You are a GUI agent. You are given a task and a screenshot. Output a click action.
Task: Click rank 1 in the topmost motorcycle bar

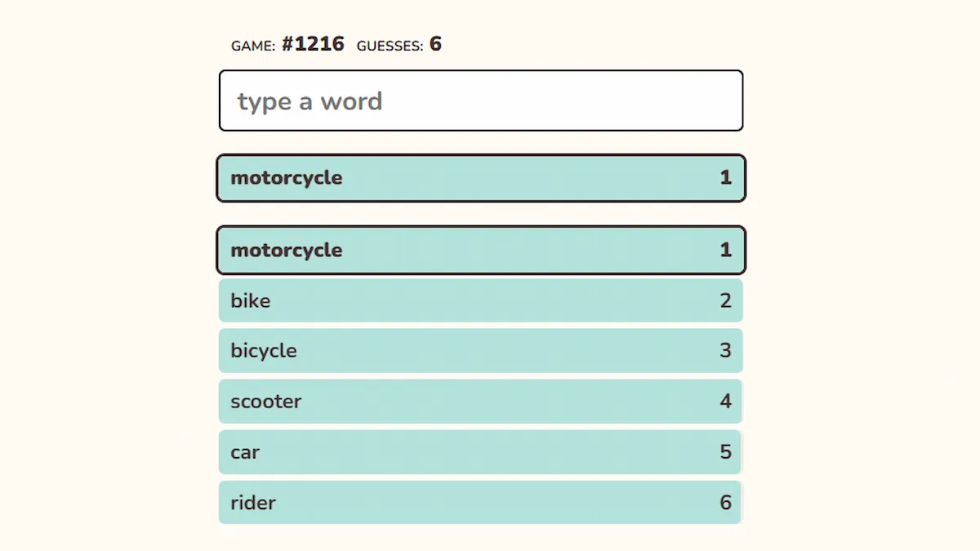(725, 178)
